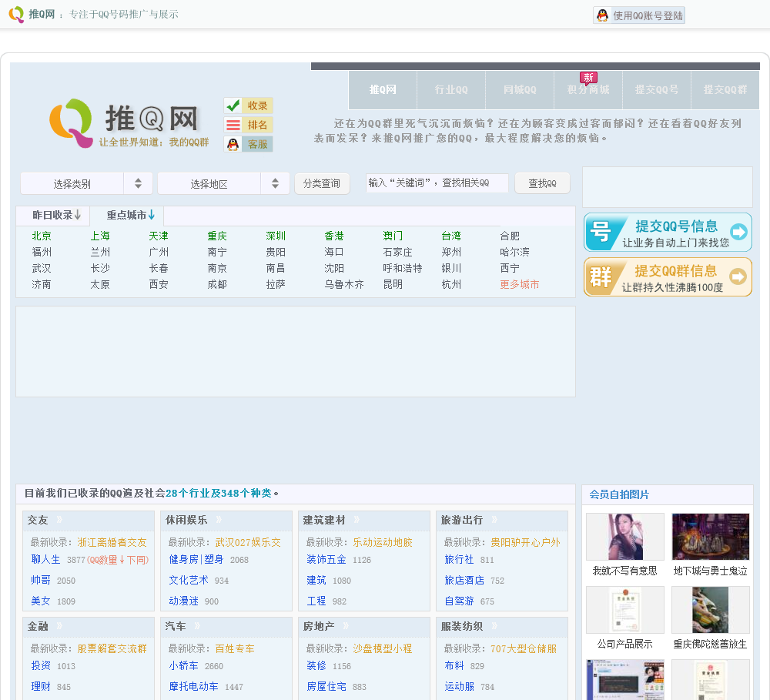Screen dimensions: 770x700
Task: Click the 提交QQ群信息 banner
Action: (x=668, y=277)
